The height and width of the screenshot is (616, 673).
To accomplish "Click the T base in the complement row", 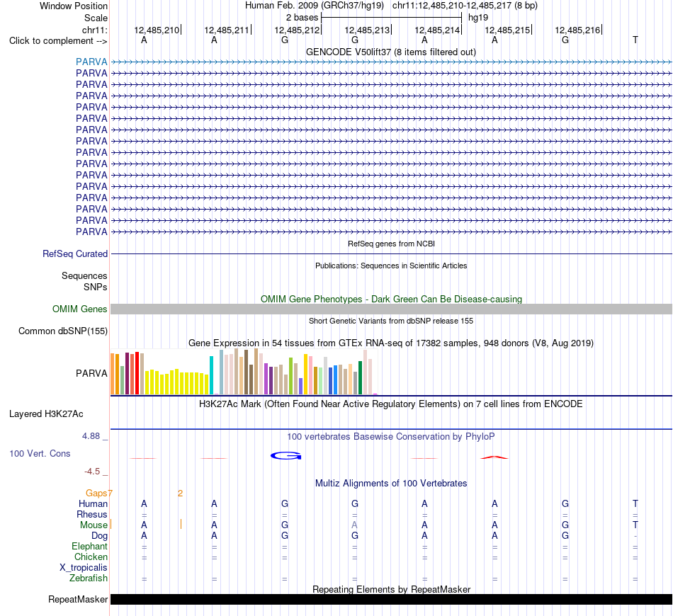I will 635,40.
